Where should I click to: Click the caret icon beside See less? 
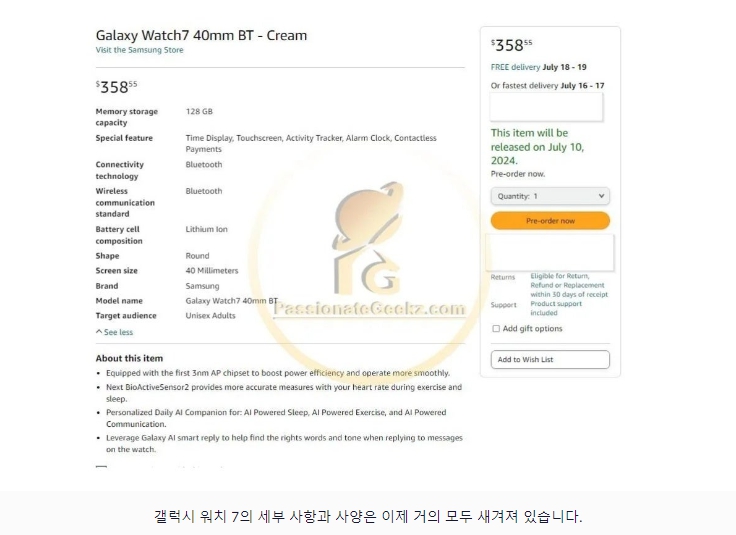tap(99, 332)
